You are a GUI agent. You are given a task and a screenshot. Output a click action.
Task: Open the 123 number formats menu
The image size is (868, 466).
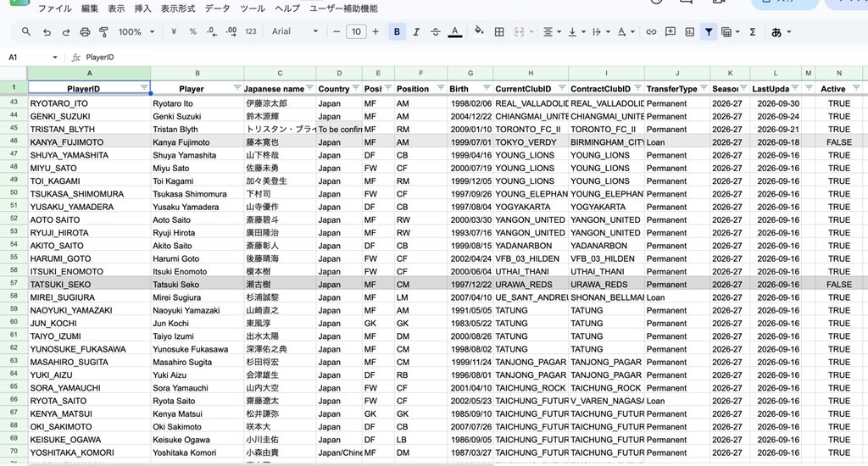[x=251, y=32]
